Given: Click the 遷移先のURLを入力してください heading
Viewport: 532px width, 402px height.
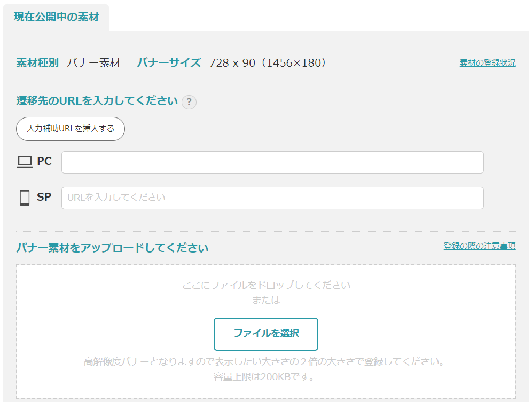Looking at the screenshot, I should pyautogui.click(x=97, y=101).
